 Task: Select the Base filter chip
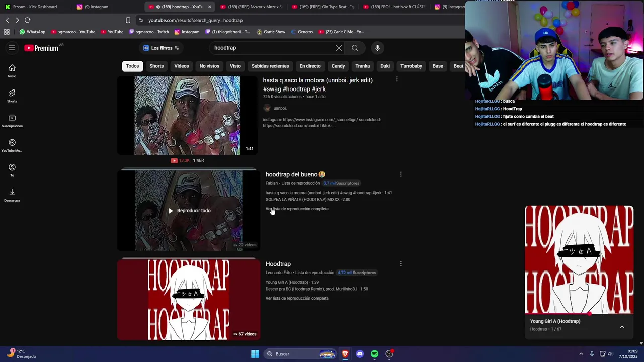coord(438,66)
